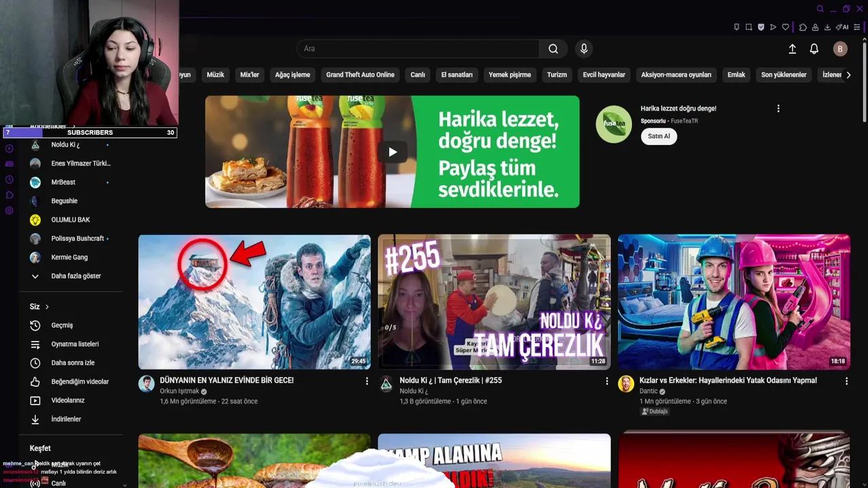Open the Opera sidebar player icon
868x488 pixels.
coord(9,148)
